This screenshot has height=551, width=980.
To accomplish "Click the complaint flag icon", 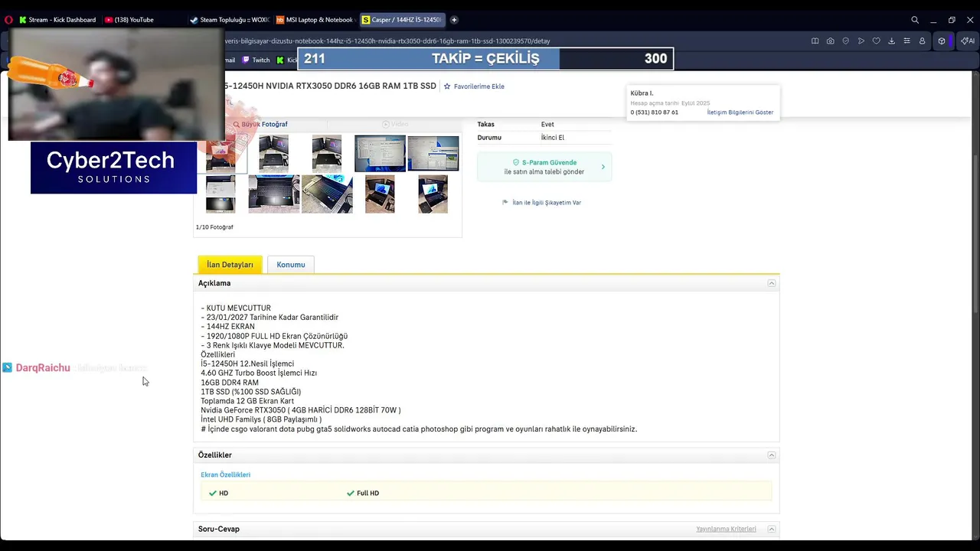I will [505, 203].
